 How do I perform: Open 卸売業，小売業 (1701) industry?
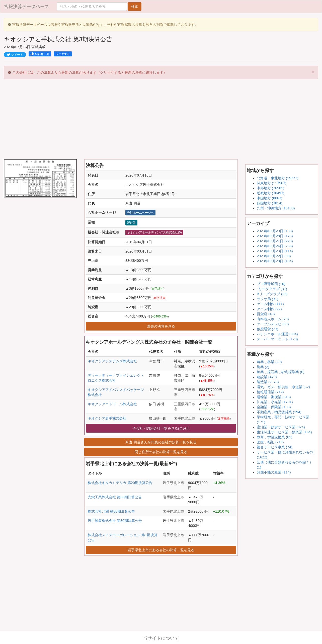click(x=275, y=402)
